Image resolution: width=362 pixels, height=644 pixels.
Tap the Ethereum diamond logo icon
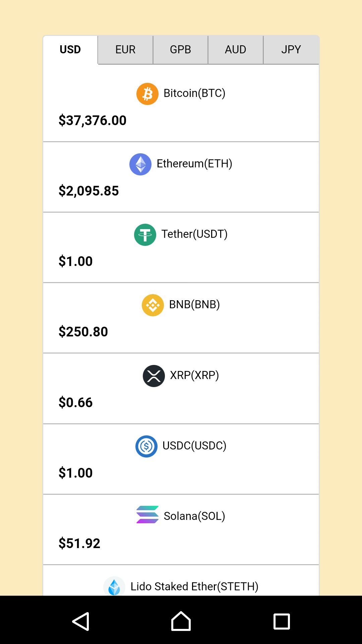[x=140, y=164]
